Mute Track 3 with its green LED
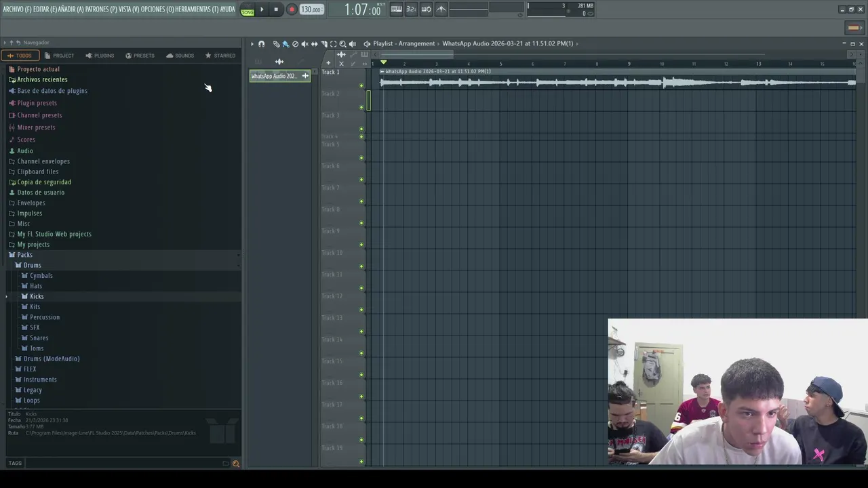This screenshot has width=868, height=488. coord(361,129)
